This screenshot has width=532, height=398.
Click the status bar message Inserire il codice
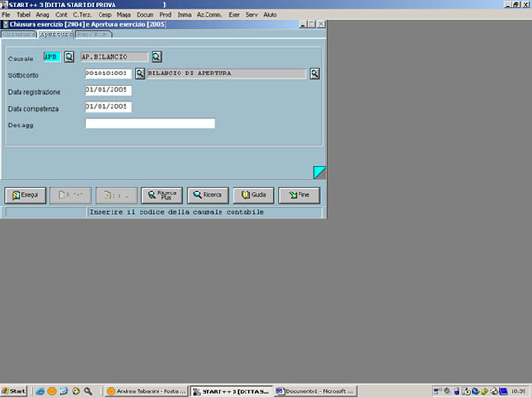click(177, 212)
